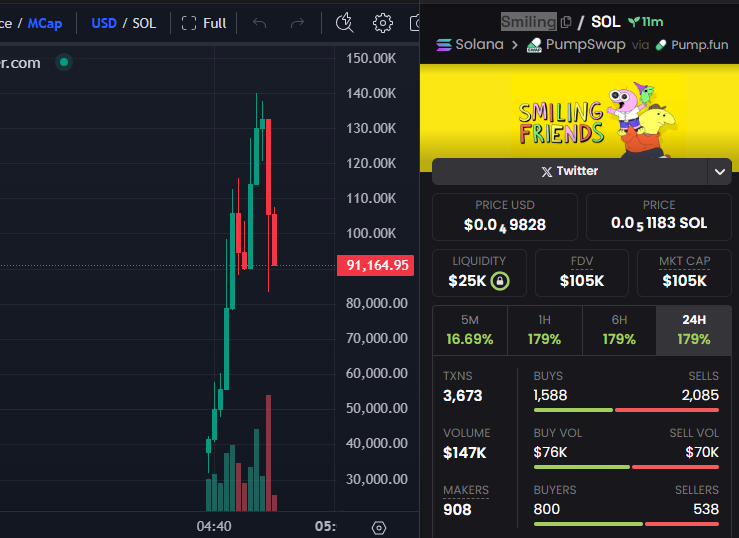Click the MKT CAP label
739x538 pixels.
(684, 261)
